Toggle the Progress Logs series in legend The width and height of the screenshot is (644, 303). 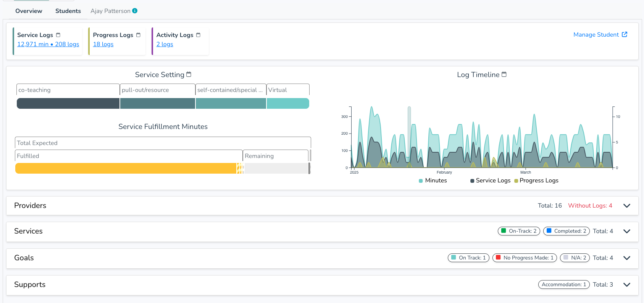coord(536,181)
